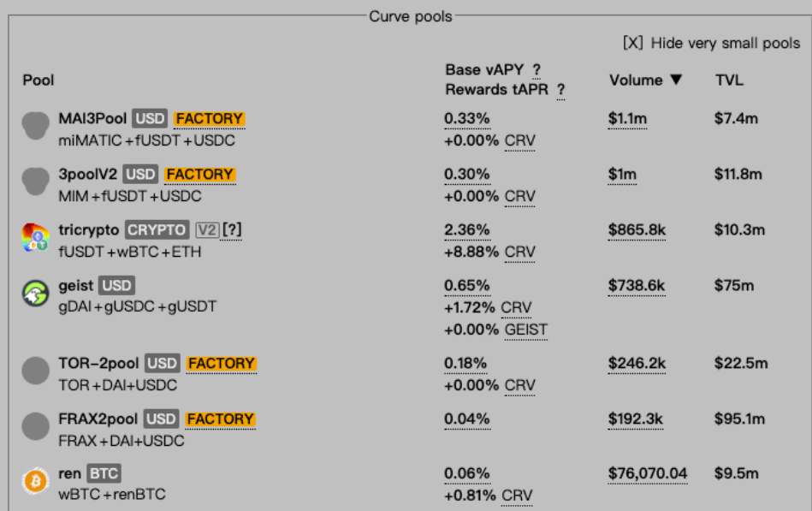Screen dimensions: 812x511
Task: Click the ren pool Bitcoin icon
Action: (35, 481)
